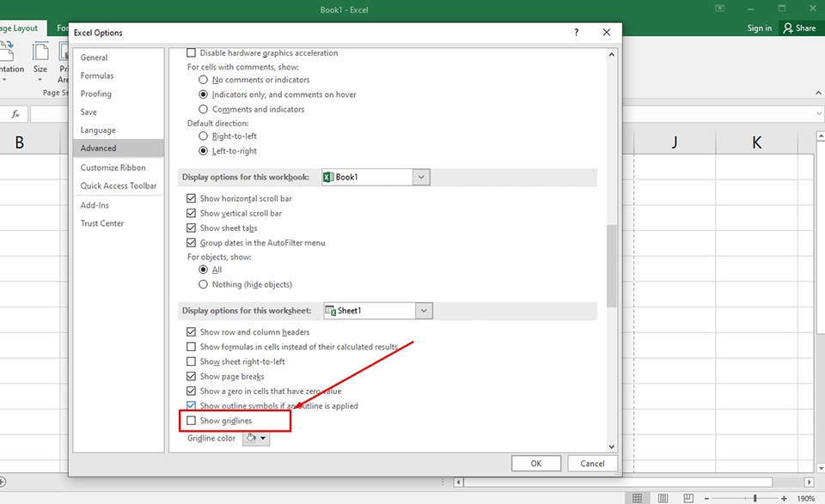Click the dialog scroll down arrow
This screenshot has width=825, height=504.
[611, 446]
